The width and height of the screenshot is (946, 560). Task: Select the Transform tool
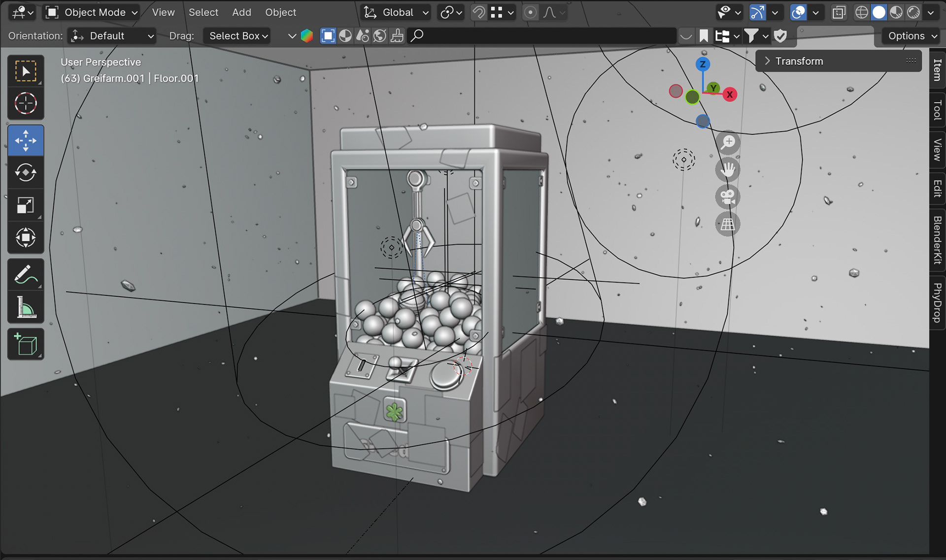point(26,238)
